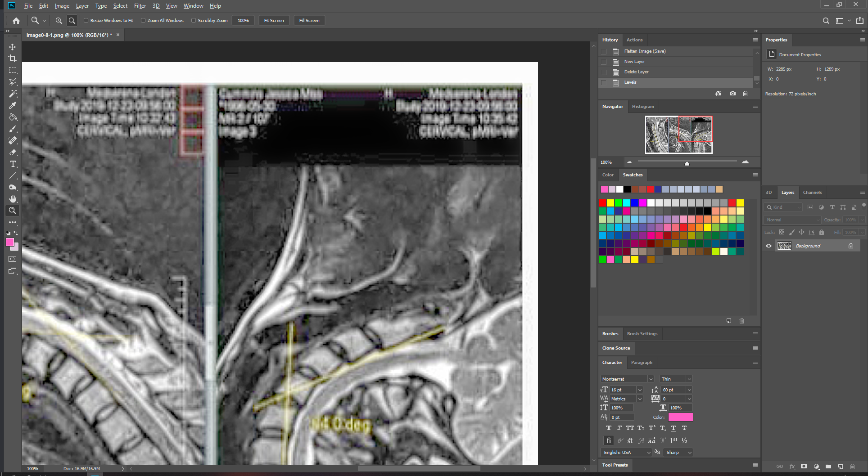Enable Resize Windows to Fit checkbox
Image resolution: width=868 pixels, height=476 pixels.
86,21
